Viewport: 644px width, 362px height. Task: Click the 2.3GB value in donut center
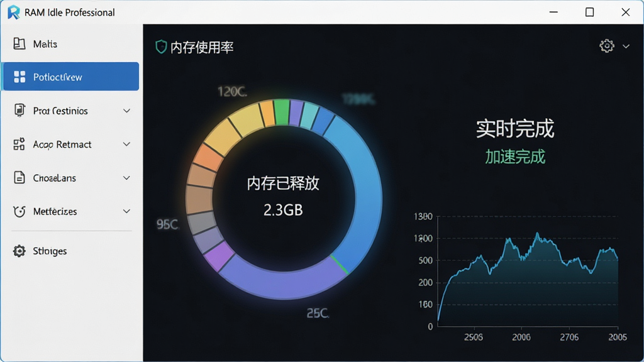point(283,210)
